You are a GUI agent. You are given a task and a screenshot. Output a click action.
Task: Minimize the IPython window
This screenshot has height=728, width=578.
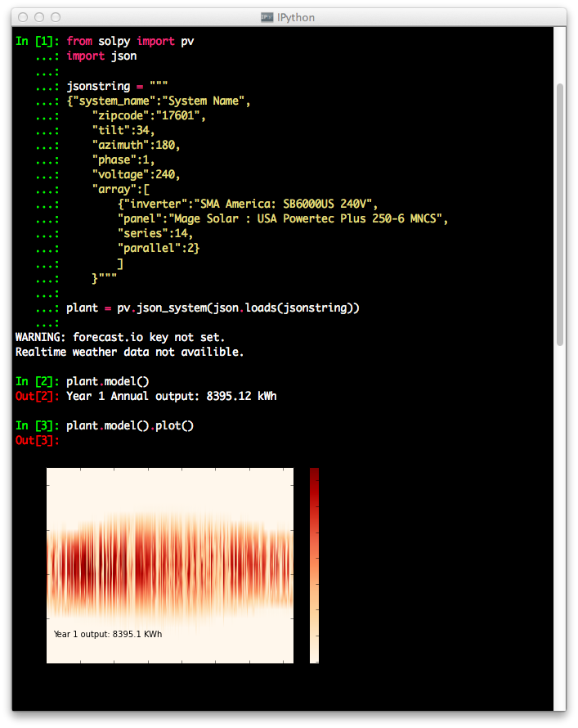39,17
